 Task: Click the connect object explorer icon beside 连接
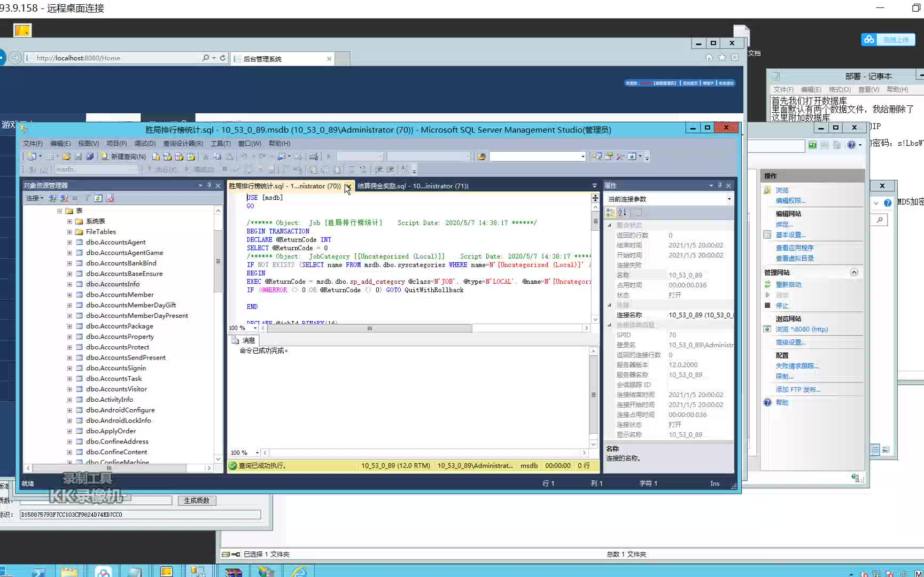(x=52, y=198)
